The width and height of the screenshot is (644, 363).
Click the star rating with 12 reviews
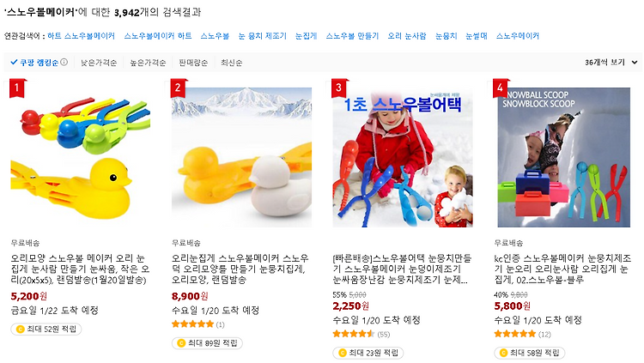coord(515,334)
